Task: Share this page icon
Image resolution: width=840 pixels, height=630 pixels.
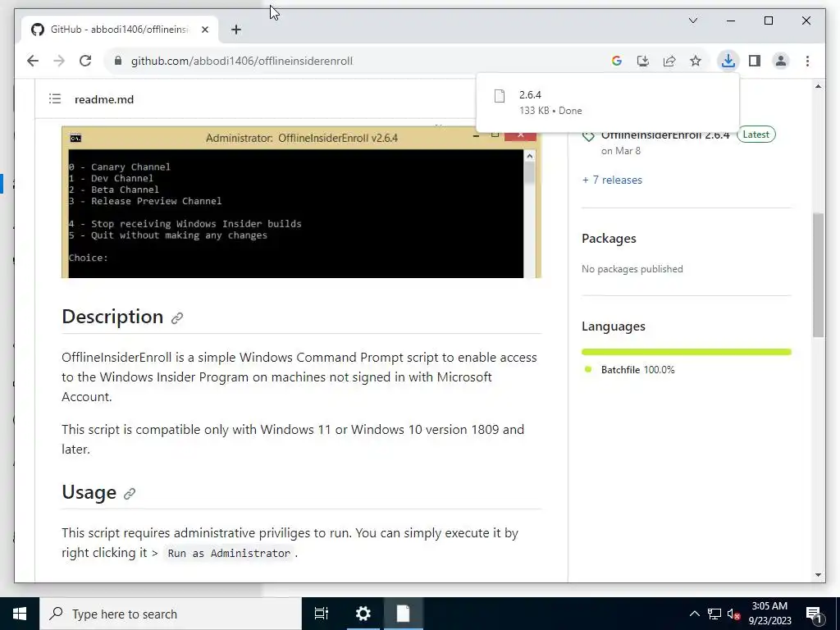Action: tap(669, 61)
